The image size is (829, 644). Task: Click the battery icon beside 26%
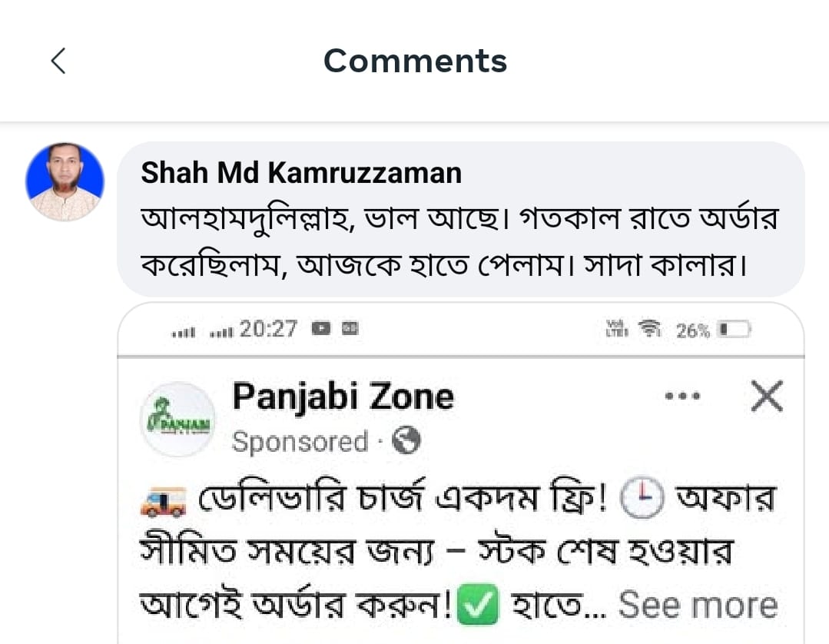732,330
